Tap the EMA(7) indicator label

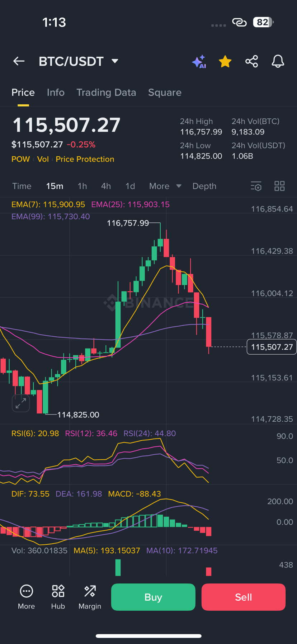pyautogui.click(x=48, y=204)
